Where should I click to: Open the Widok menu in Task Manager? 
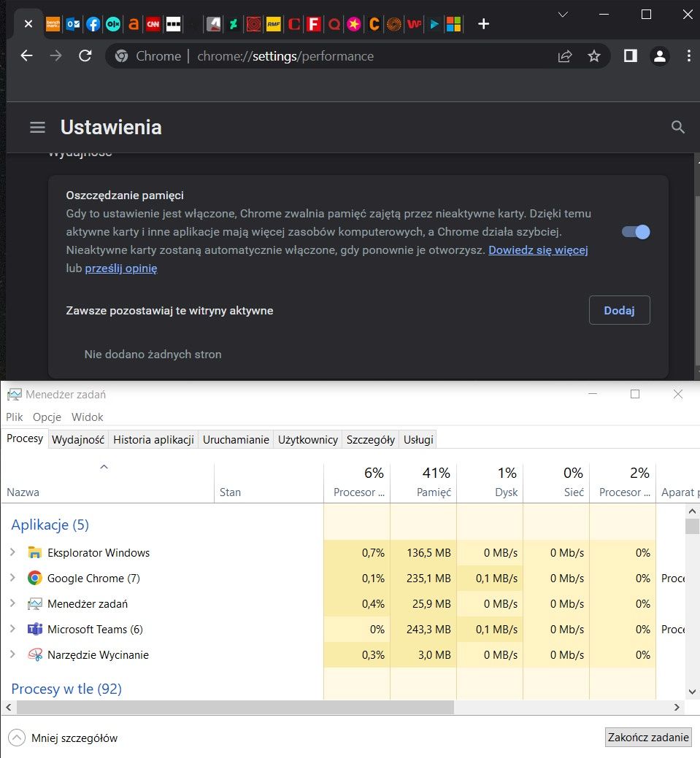tap(87, 417)
